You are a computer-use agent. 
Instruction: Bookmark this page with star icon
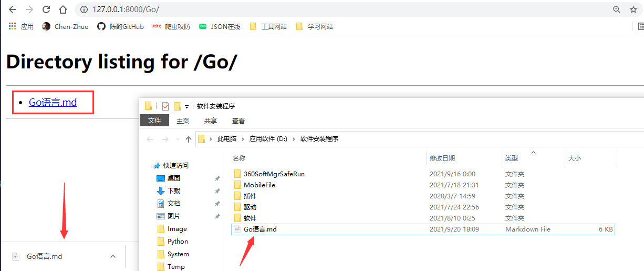[x=633, y=9]
